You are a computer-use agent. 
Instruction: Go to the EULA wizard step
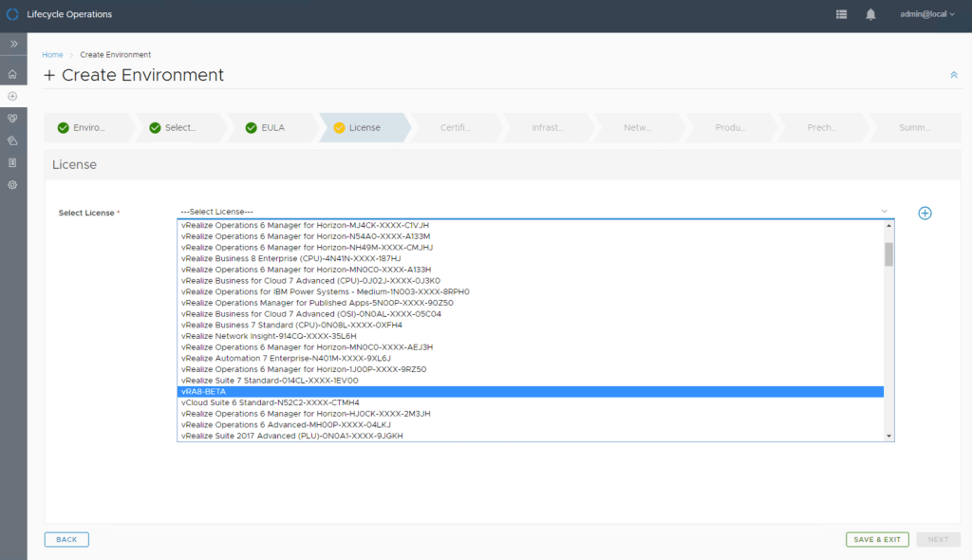click(x=271, y=127)
